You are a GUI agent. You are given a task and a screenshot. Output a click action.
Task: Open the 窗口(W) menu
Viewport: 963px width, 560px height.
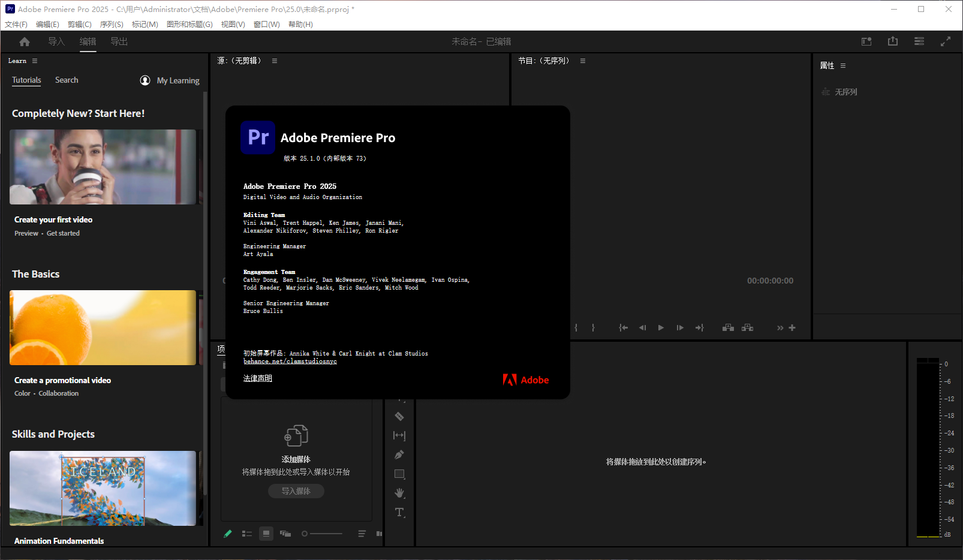point(267,24)
